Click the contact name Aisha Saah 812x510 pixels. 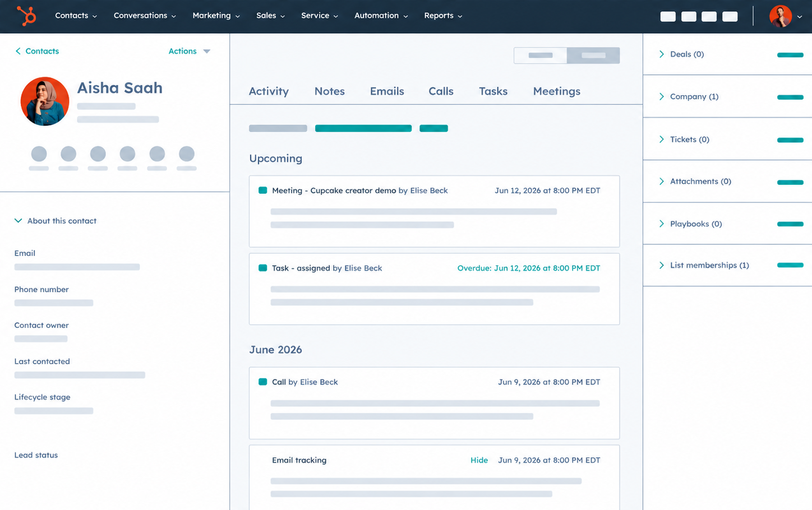point(120,88)
